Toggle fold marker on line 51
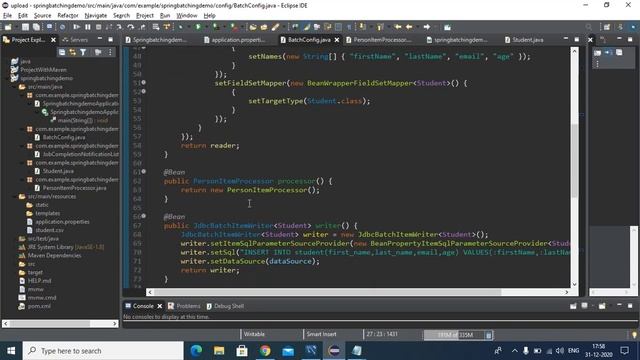This screenshot has width=640, height=360. tap(144, 82)
